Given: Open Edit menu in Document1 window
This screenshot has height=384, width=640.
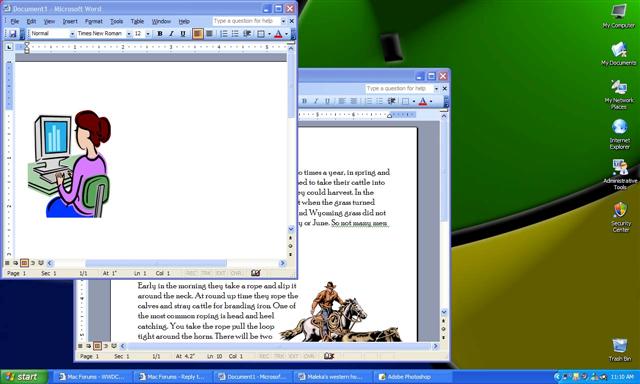Looking at the screenshot, I should (31, 21).
